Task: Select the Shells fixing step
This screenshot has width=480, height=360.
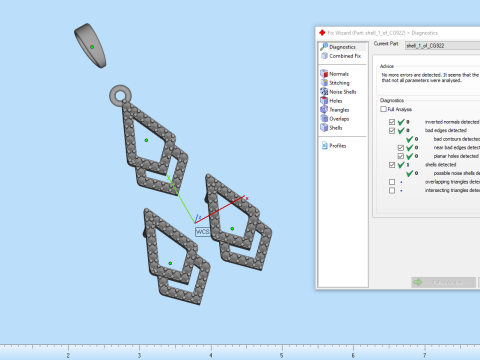Action: [x=331, y=128]
